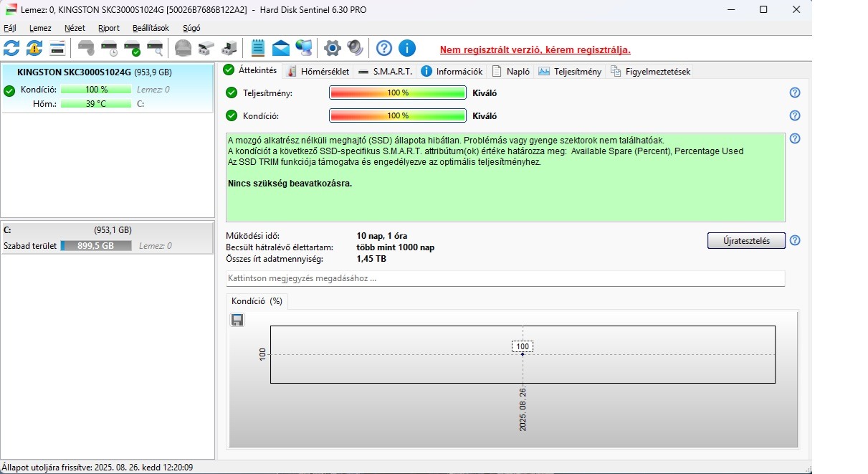
Task: Click the bold 'Nincs szükség beavatkozásra.' text
Action: coord(290,183)
